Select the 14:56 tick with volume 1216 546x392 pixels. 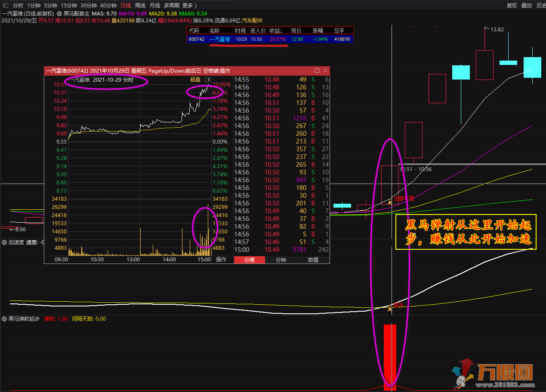[282, 118]
